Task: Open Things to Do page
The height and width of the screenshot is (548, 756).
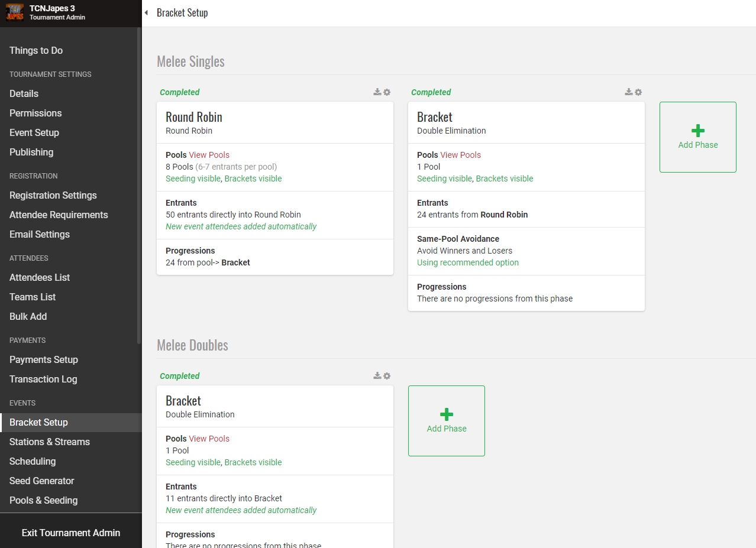Action: coord(36,50)
